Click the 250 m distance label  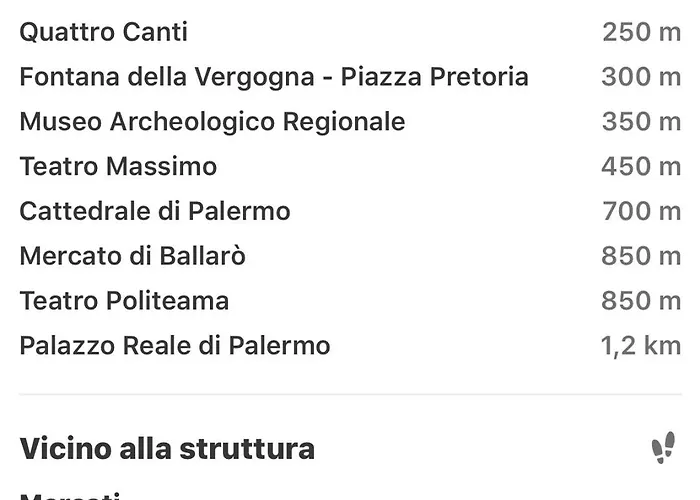[642, 32]
